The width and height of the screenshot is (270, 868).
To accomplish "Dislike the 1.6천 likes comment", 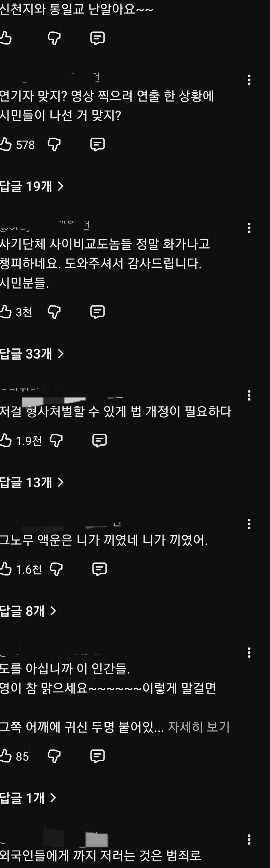I will point(56,569).
